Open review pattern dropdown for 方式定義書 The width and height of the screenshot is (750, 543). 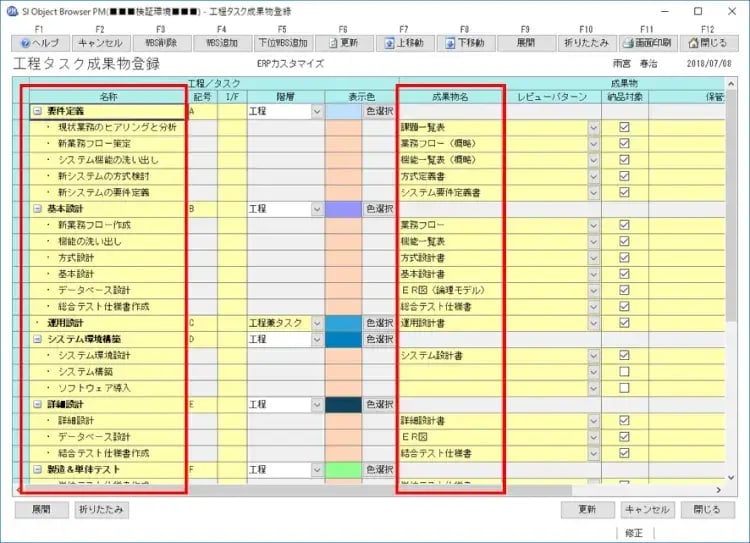pyautogui.click(x=593, y=177)
